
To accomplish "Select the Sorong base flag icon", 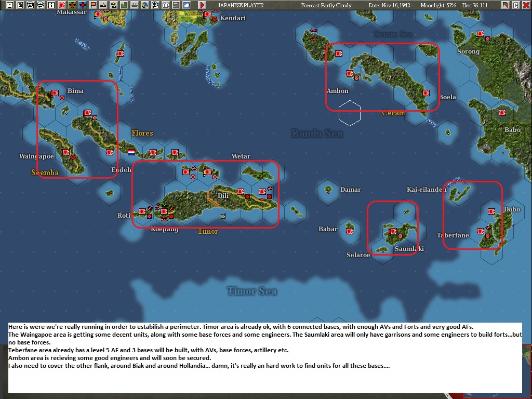I will pos(480,34).
